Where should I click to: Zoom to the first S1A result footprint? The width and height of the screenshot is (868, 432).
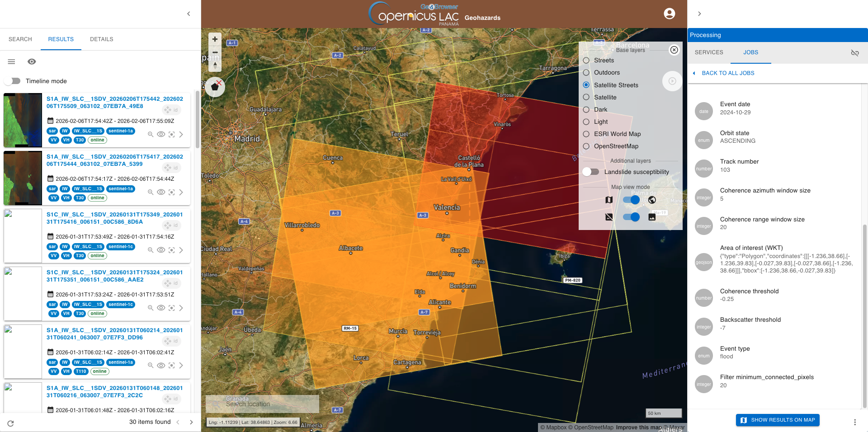(x=151, y=134)
